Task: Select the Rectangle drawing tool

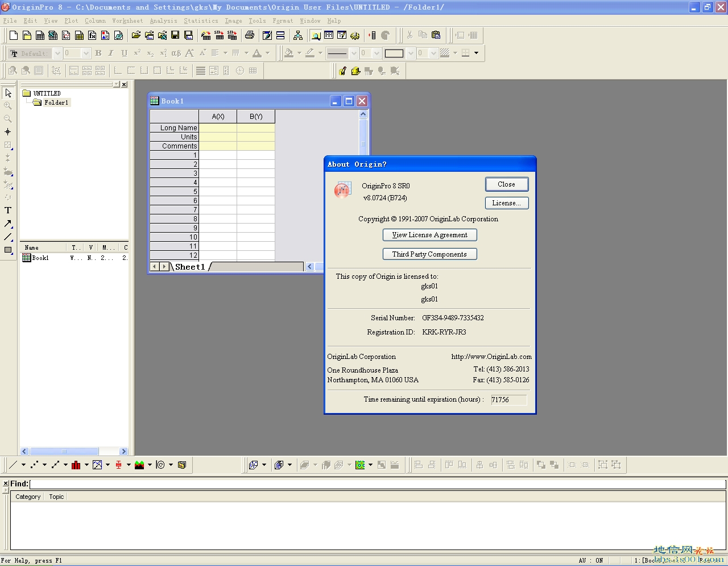Action: (8, 250)
